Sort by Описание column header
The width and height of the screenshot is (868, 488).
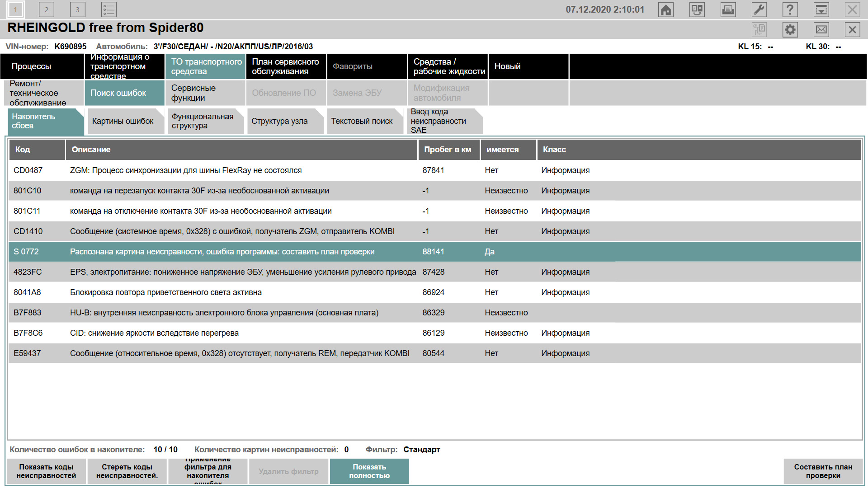click(241, 150)
